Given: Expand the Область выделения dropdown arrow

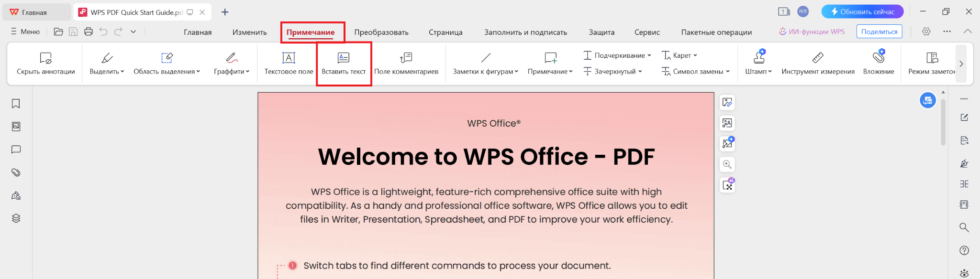Looking at the screenshot, I should tap(198, 72).
